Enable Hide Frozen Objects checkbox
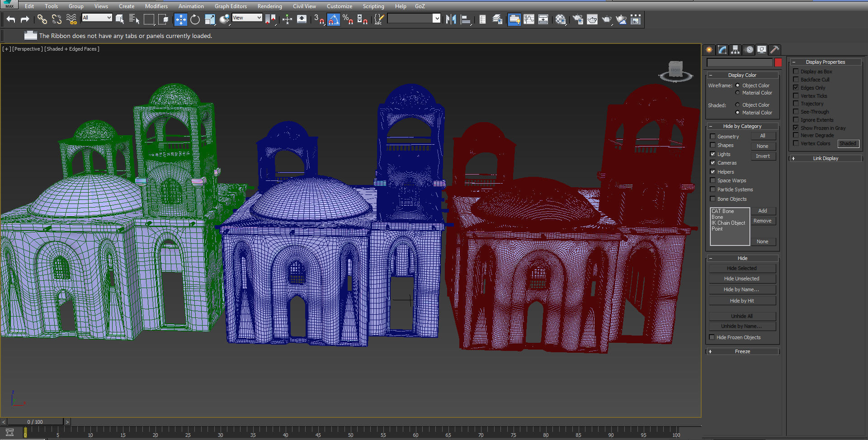868x440 pixels. coord(712,337)
